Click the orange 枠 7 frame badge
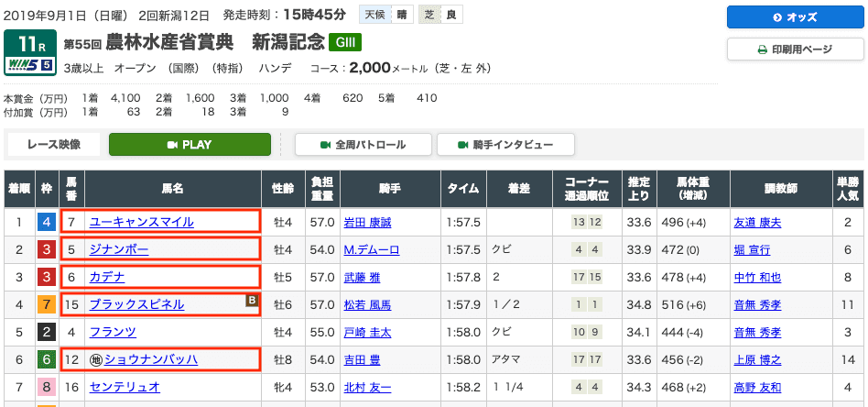Image resolution: width=868 pixels, height=407 pixels. pos(46,304)
